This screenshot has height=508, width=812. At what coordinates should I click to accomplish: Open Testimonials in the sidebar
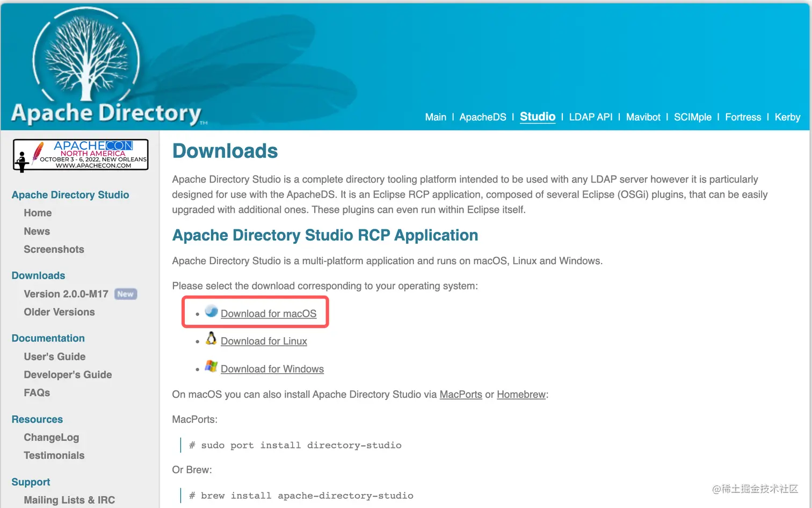point(54,455)
